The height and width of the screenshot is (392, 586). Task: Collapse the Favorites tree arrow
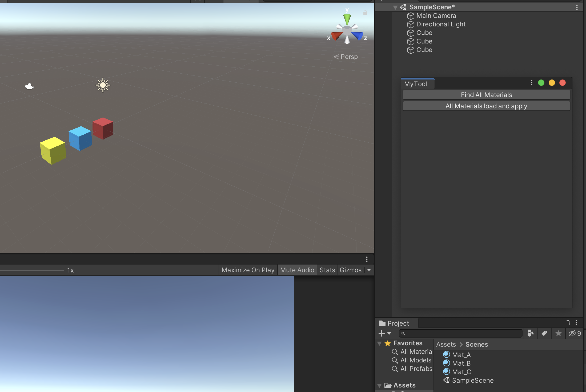tap(379, 343)
